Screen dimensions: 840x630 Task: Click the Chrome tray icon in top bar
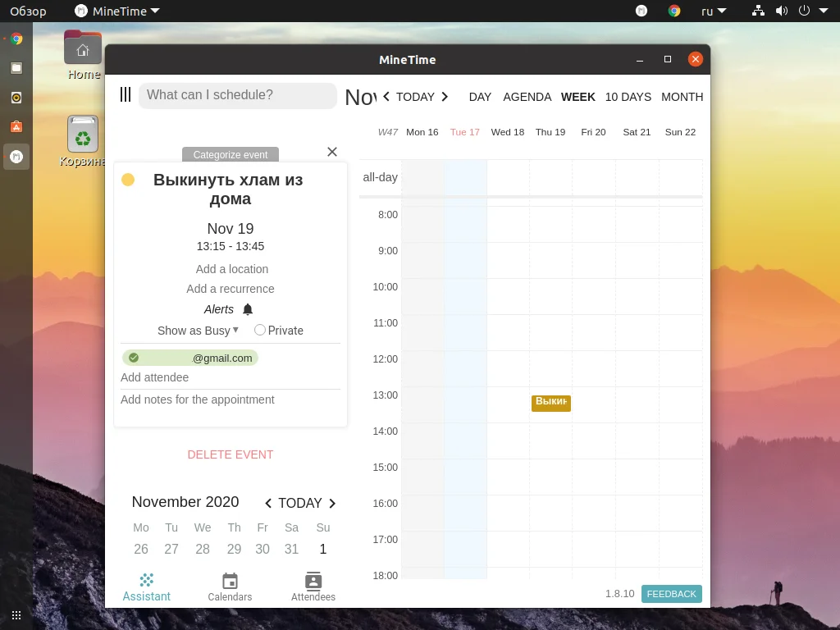click(x=674, y=11)
